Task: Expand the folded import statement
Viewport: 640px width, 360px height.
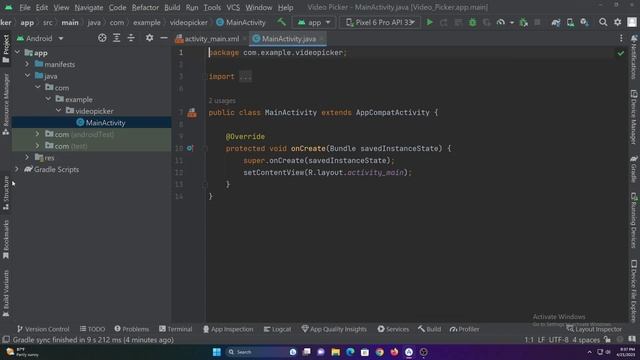Action: pos(245,77)
